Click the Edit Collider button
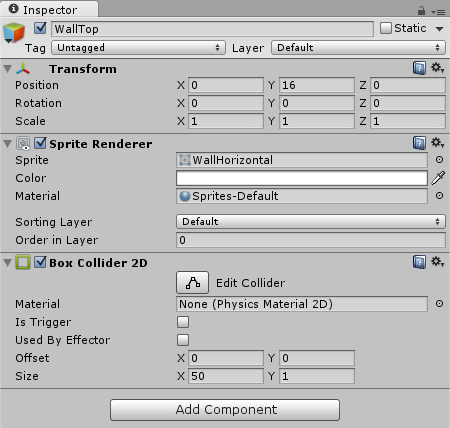Viewport: 450px width, 428px height. [x=193, y=282]
